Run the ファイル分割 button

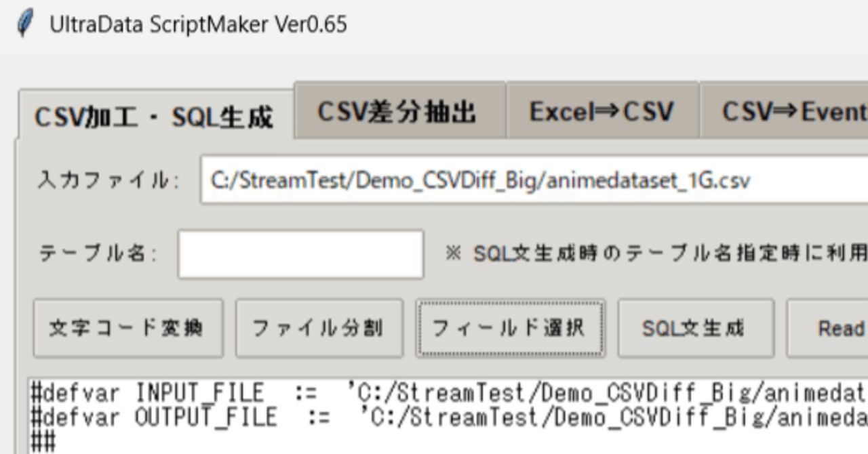click(319, 329)
